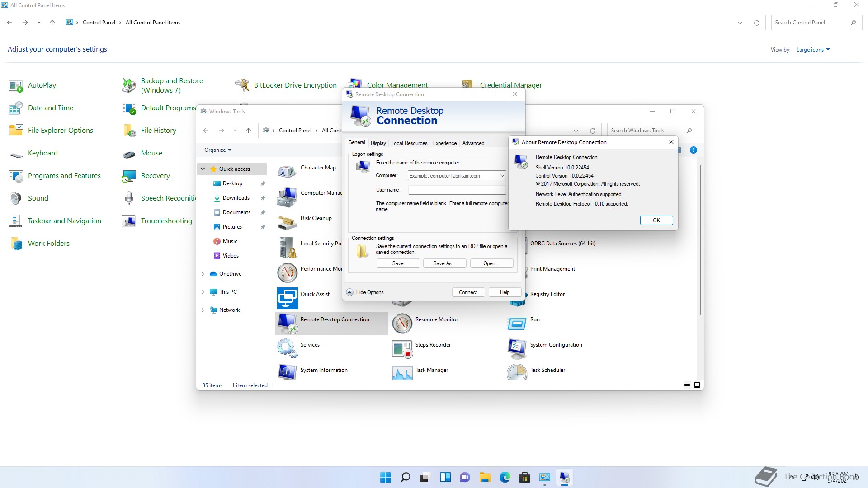Expand This PC in navigation pane

[x=203, y=292]
